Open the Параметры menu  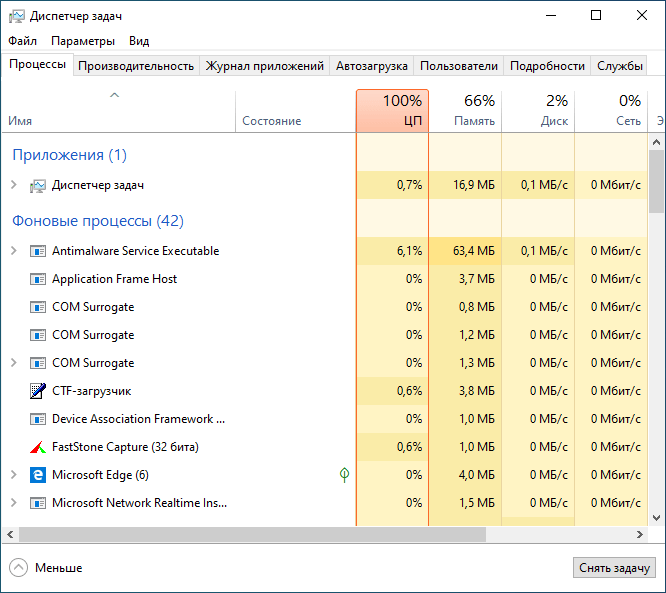point(83,41)
